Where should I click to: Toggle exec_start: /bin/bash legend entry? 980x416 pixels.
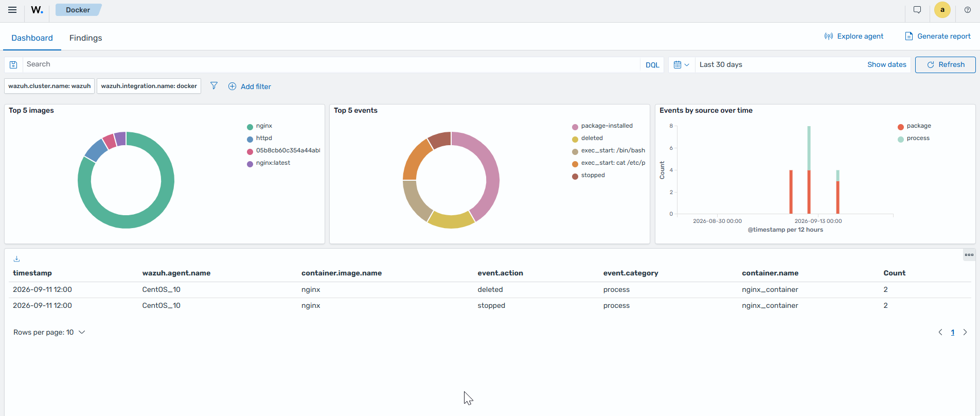point(609,150)
